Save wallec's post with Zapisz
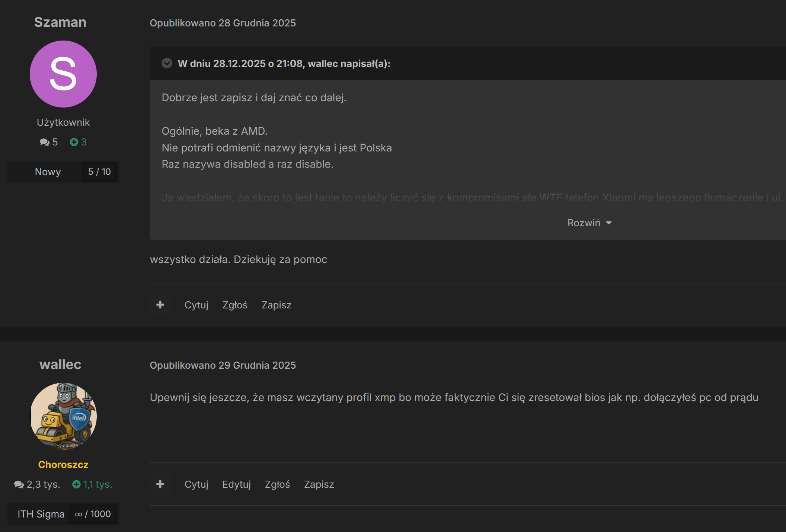 click(x=319, y=484)
